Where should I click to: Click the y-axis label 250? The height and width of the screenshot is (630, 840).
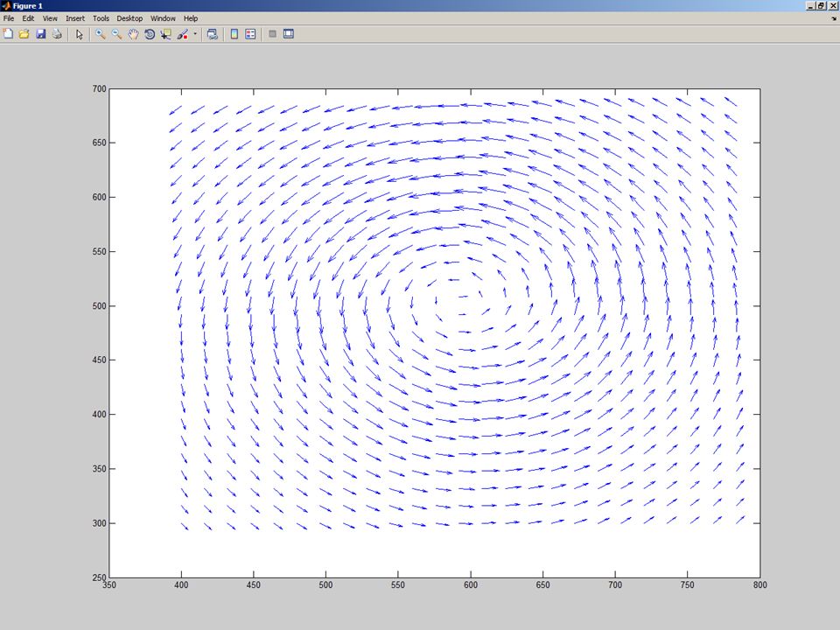pyautogui.click(x=100, y=577)
